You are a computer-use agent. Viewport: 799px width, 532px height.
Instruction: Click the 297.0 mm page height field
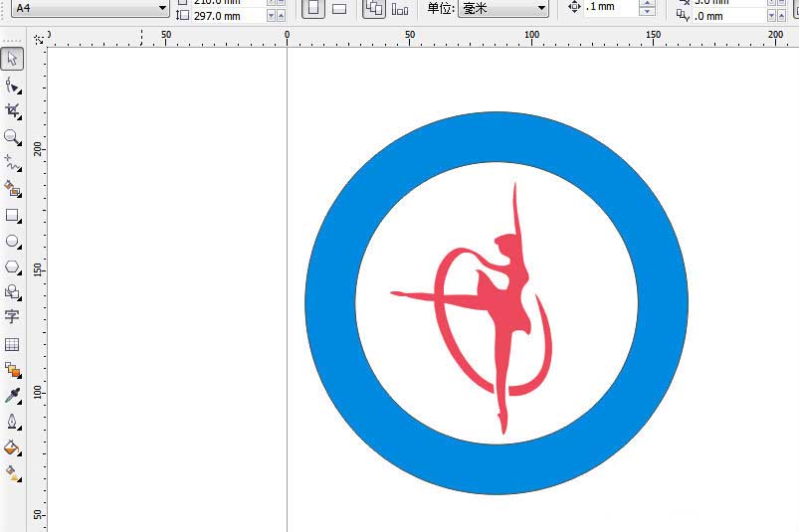(229, 16)
